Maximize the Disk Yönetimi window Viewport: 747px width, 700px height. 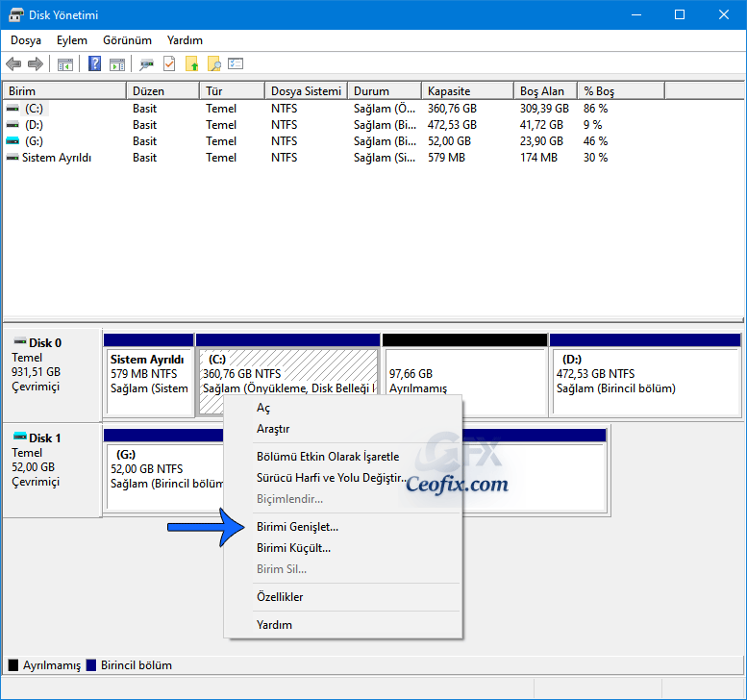point(680,14)
